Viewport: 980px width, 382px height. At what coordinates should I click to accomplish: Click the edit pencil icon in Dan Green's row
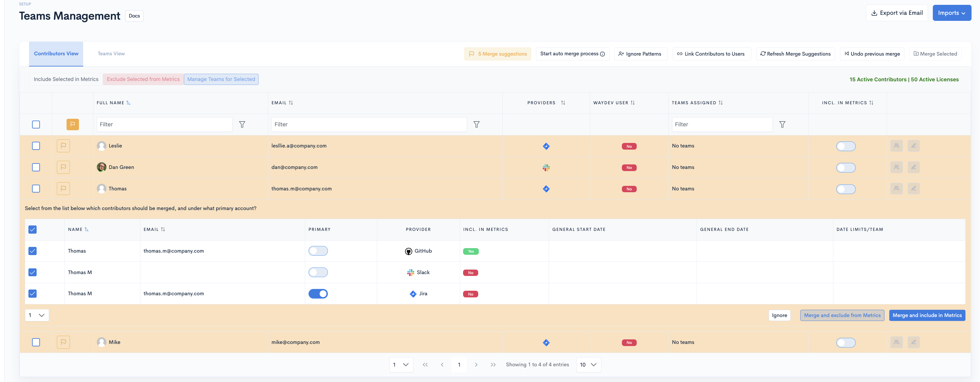[x=913, y=167]
